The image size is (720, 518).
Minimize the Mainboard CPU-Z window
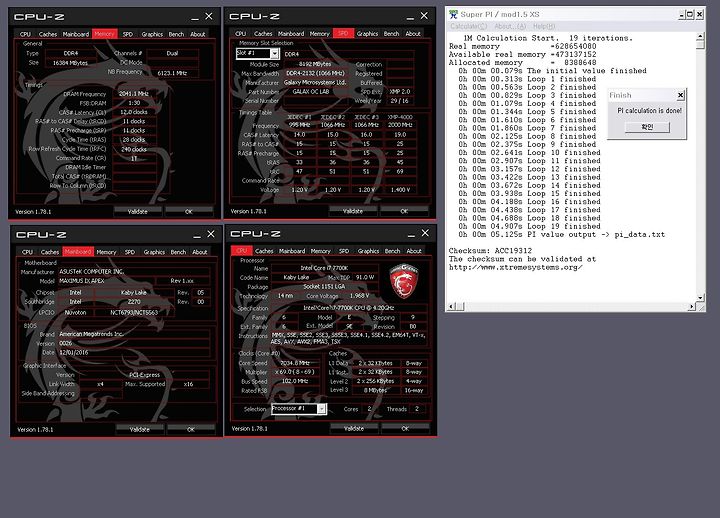click(x=197, y=235)
